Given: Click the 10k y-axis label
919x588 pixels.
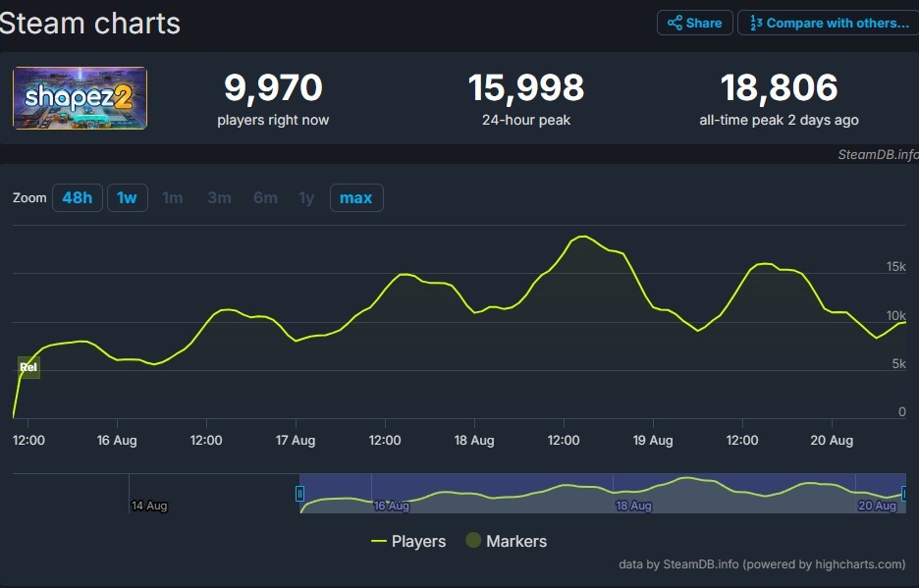Looking at the screenshot, I should 896,316.
